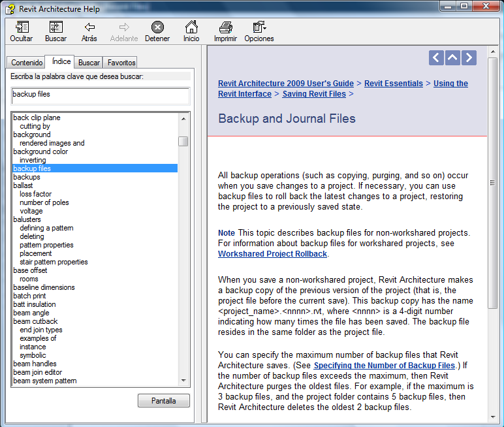The height and width of the screenshot is (427, 504).
Task: Click the Buscar toolbar icon
Action: (55, 31)
